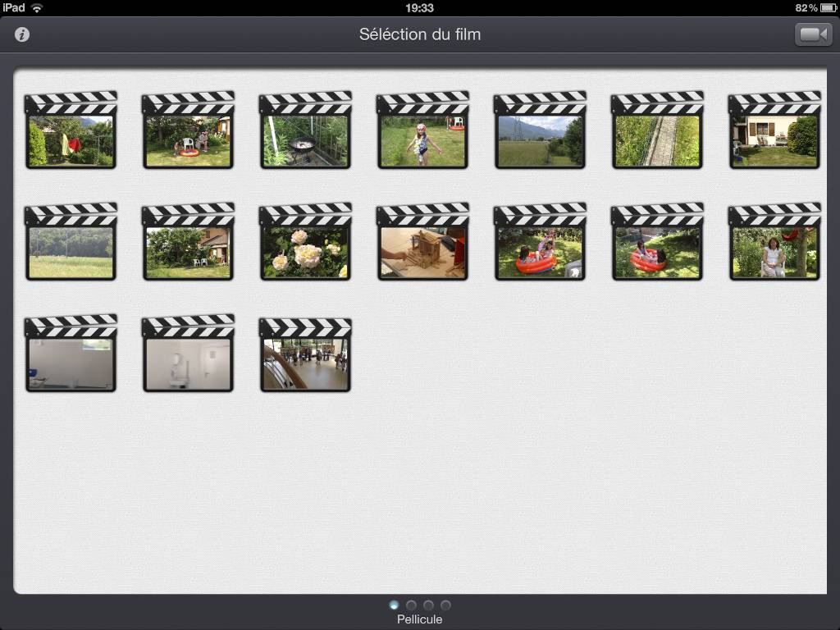The width and height of the screenshot is (840, 630).
Task: Open the white roses video clip
Action: click(x=305, y=253)
